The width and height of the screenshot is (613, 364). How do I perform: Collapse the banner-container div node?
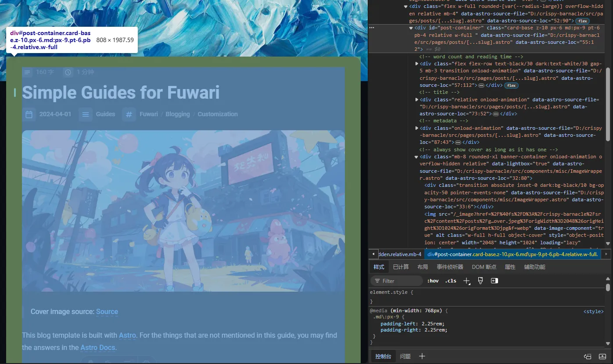[x=417, y=157]
